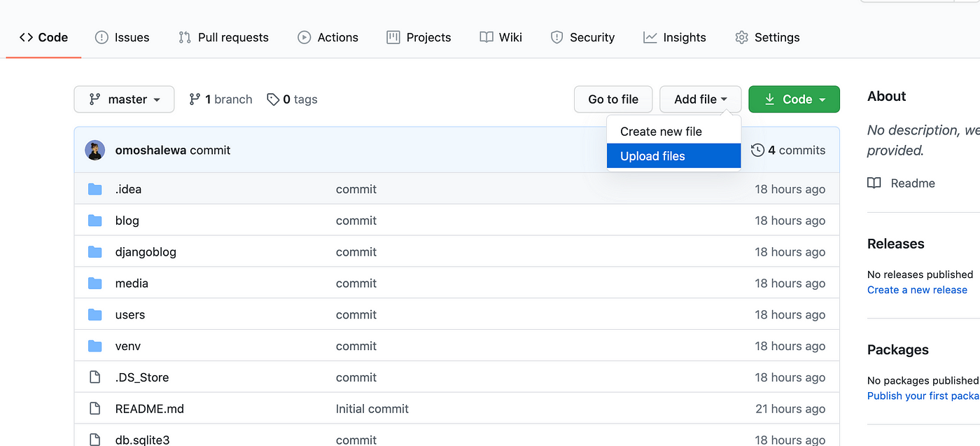Viewport: 980px width, 446px height.
Task: View the 1 branch link
Action: 220,99
